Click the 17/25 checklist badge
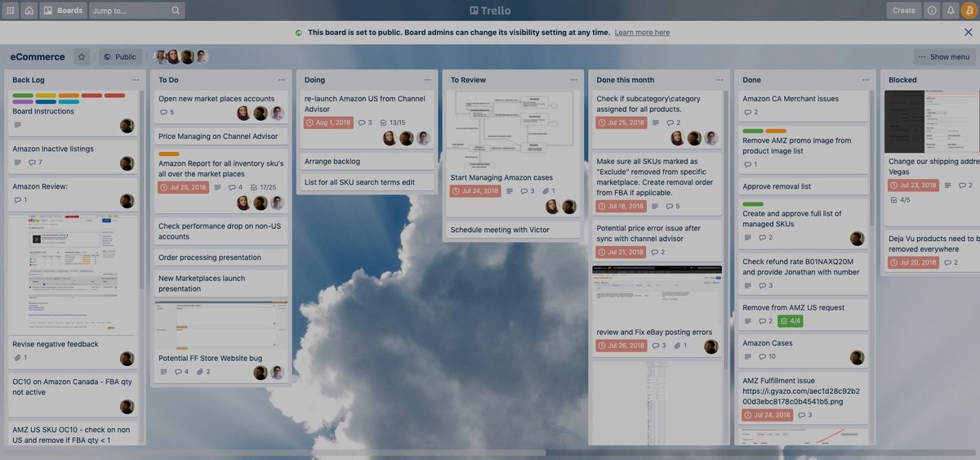The height and width of the screenshot is (460, 980). [263, 187]
